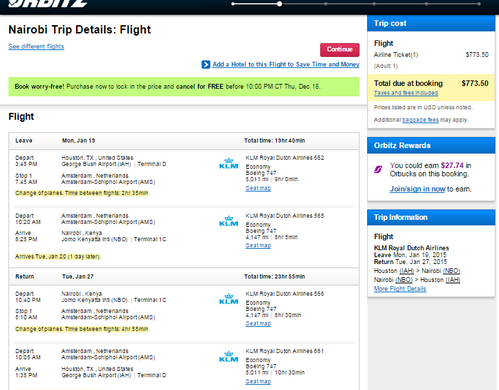Screen dimensions: 499x390
Task: Click the KLM logo for flight 565
Action: pos(229,221)
